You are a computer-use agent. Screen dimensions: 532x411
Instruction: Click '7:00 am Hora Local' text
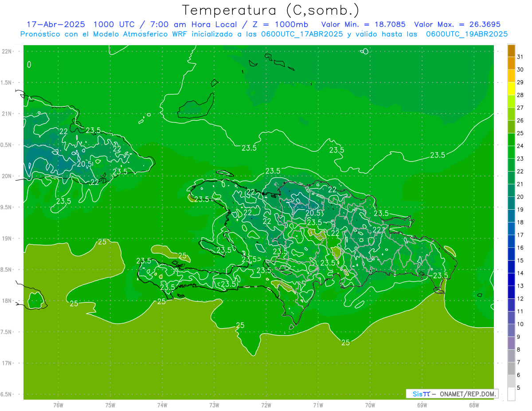(195, 24)
